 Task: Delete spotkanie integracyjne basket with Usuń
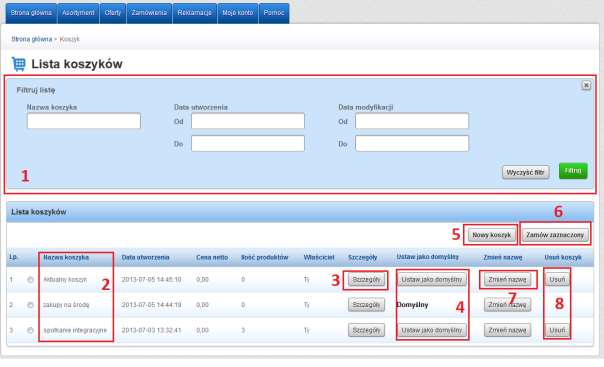pos(557,330)
